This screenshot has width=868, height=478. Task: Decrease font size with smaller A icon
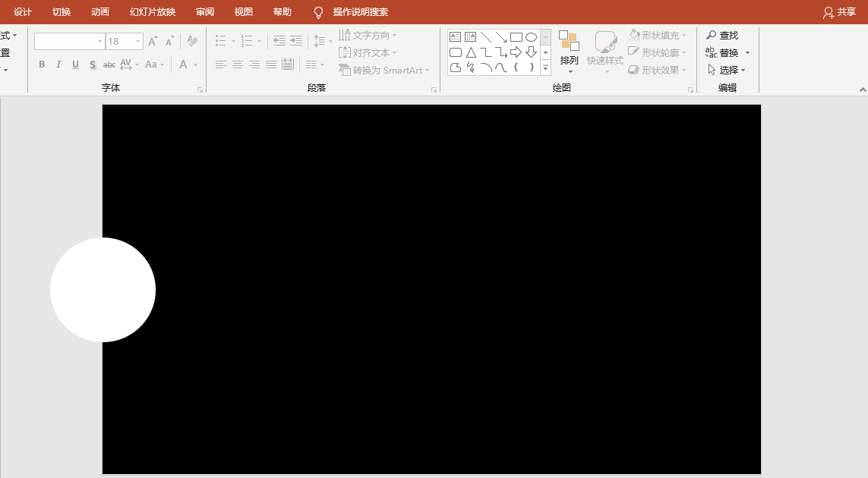point(170,41)
